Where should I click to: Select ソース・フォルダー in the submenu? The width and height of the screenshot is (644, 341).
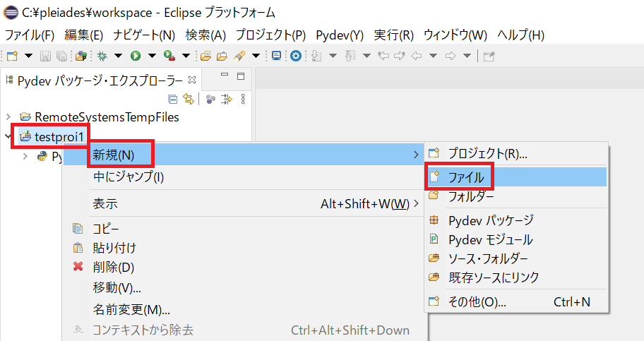pos(516,258)
